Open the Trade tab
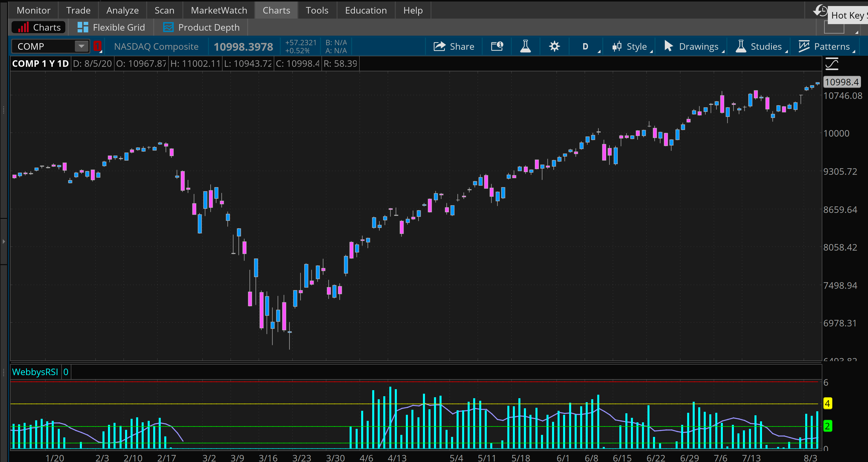Screen dimensions: 868x462 tap(78, 10)
